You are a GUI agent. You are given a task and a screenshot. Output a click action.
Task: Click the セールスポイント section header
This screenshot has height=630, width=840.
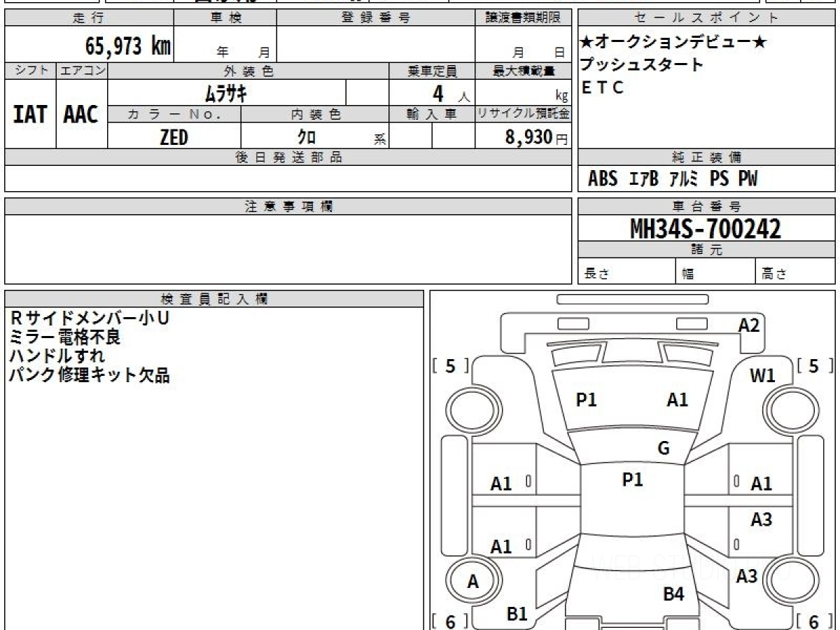pos(706,18)
